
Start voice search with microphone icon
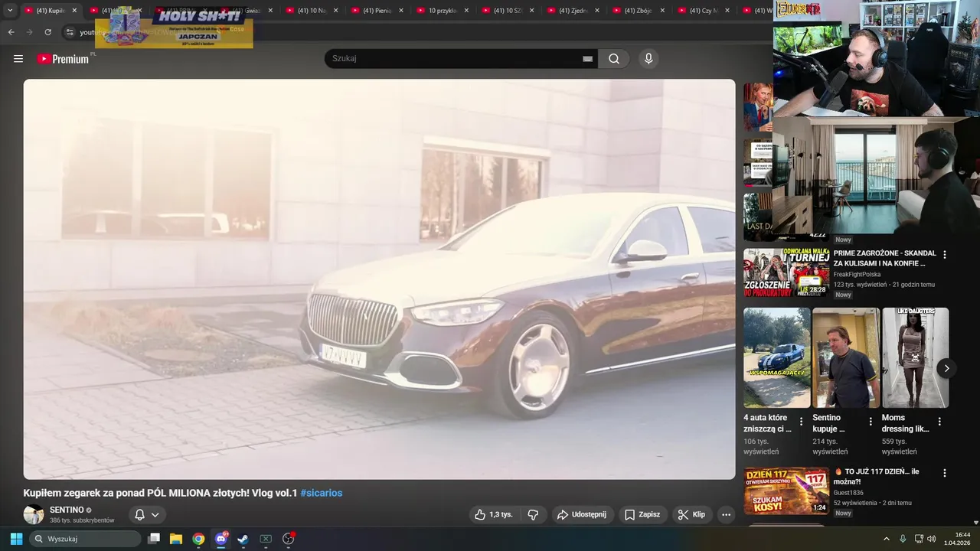coord(648,59)
